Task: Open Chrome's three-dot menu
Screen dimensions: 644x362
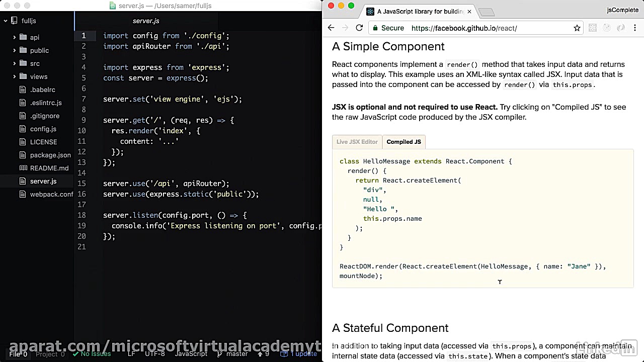Action: pyautogui.click(x=635, y=28)
